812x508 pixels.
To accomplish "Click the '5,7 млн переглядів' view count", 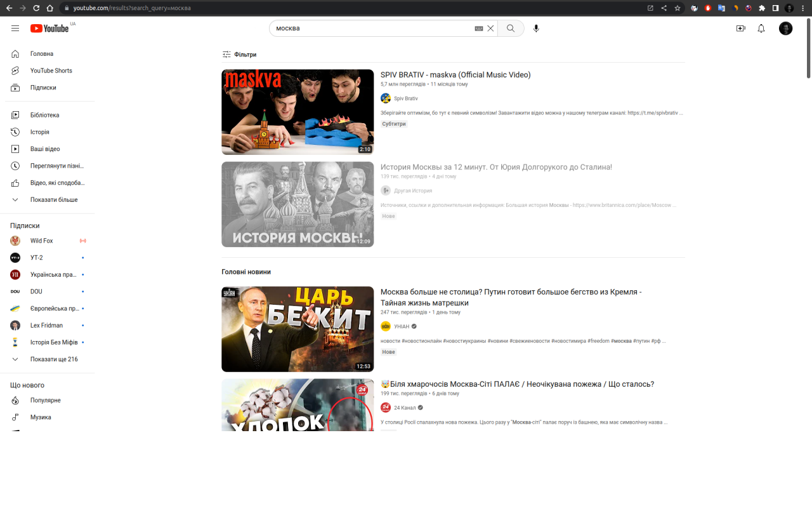I will pyautogui.click(x=403, y=84).
